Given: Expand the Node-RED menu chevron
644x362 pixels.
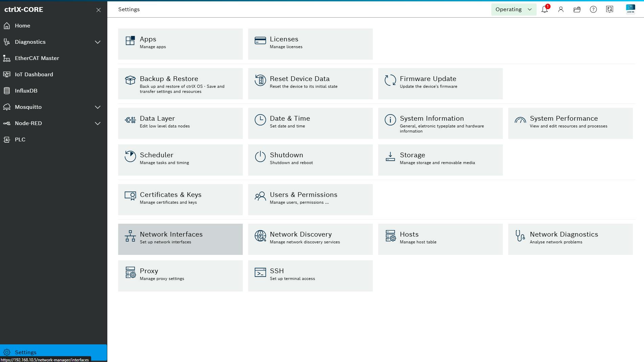Looking at the screenshot, I should pyautogui.click(x=98, y=123).
